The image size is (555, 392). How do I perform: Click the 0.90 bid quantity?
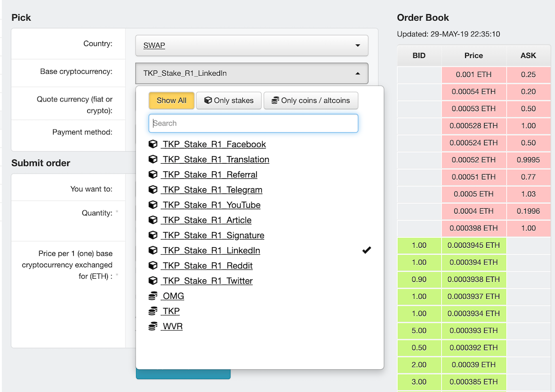pyautogui.click(x=419, y=279)
